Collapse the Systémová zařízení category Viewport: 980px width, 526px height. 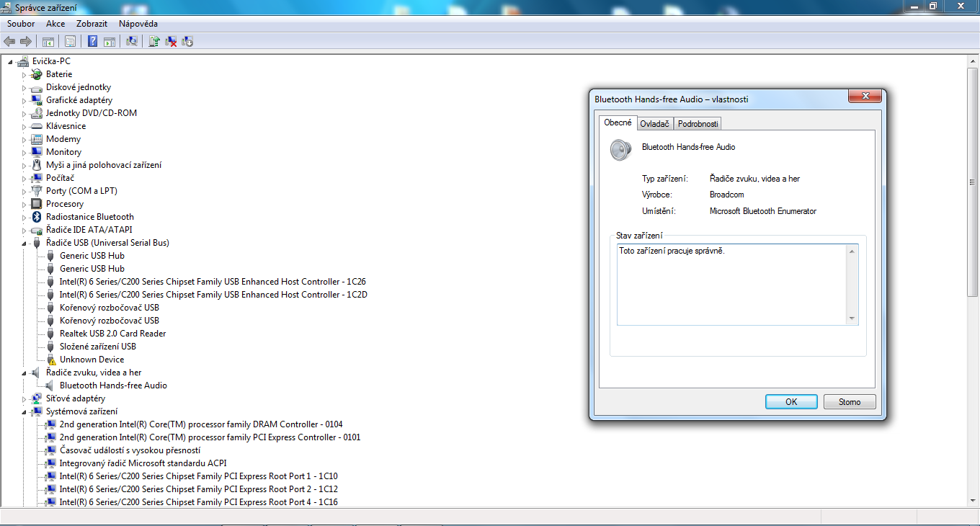click(x=24, y=411)
